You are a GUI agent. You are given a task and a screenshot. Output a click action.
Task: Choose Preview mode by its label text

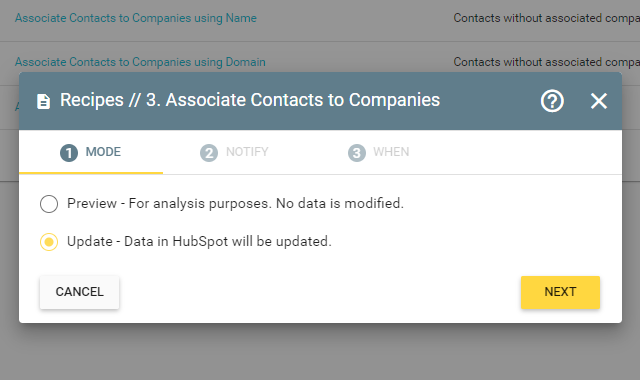(x=236, y=203)
